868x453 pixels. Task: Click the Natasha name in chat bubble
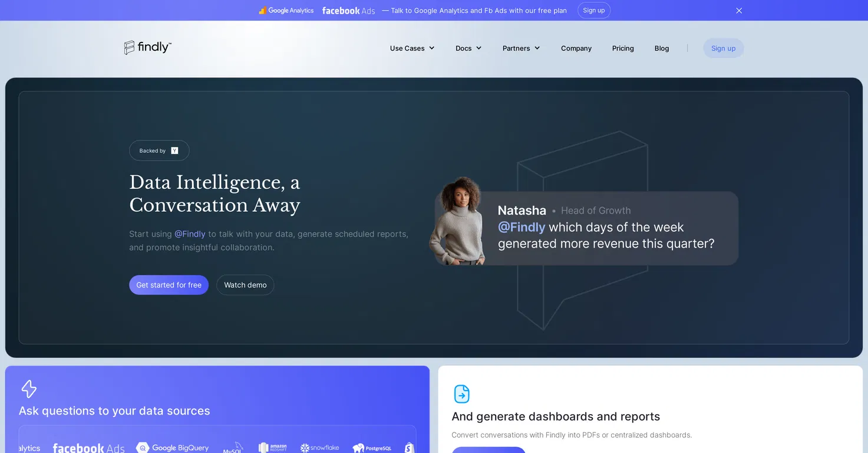click(x=522, y=211)
